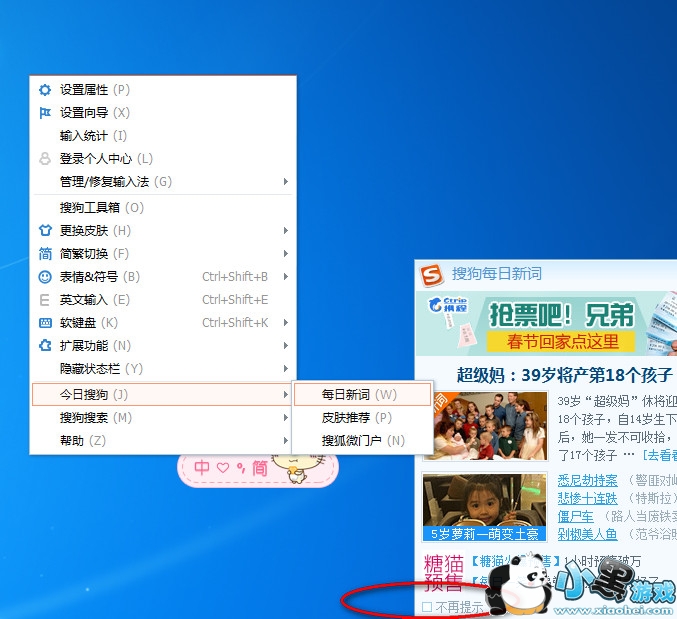Open 登录个人中心 menu item
The width and height of the screenshot is (677, 619).
pos(162,158)
